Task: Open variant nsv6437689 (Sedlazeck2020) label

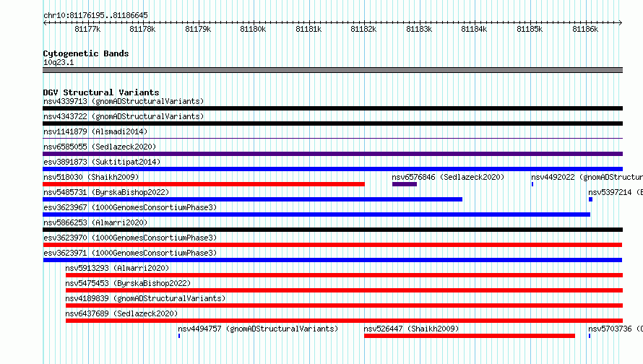Action: coord(121,313)
